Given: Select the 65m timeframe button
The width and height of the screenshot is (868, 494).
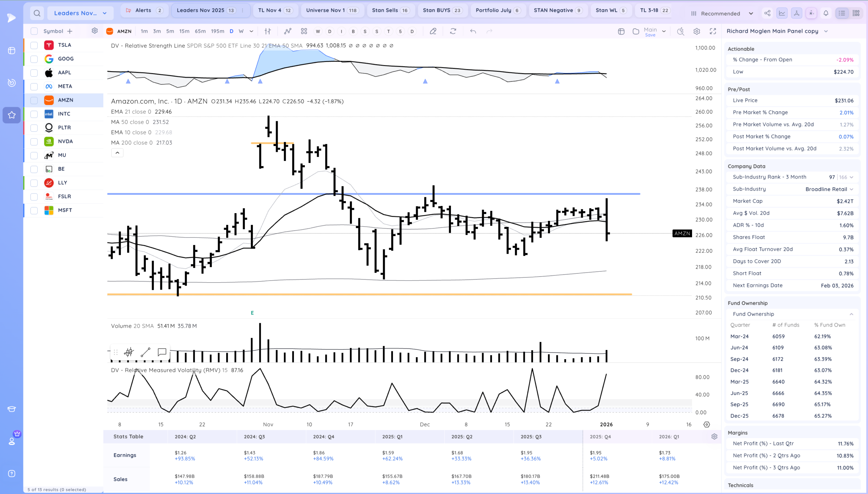Looking at the screenshot, I should click(x=200, y=31).
